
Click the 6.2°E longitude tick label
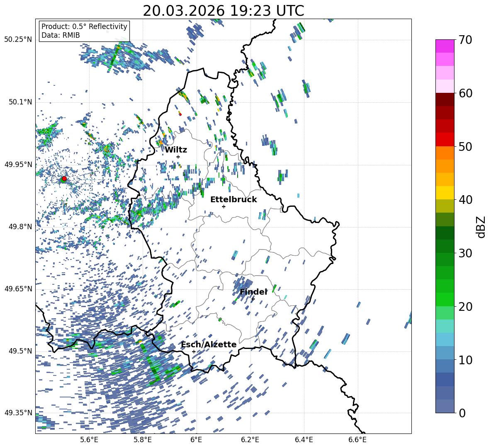[250, 439]
